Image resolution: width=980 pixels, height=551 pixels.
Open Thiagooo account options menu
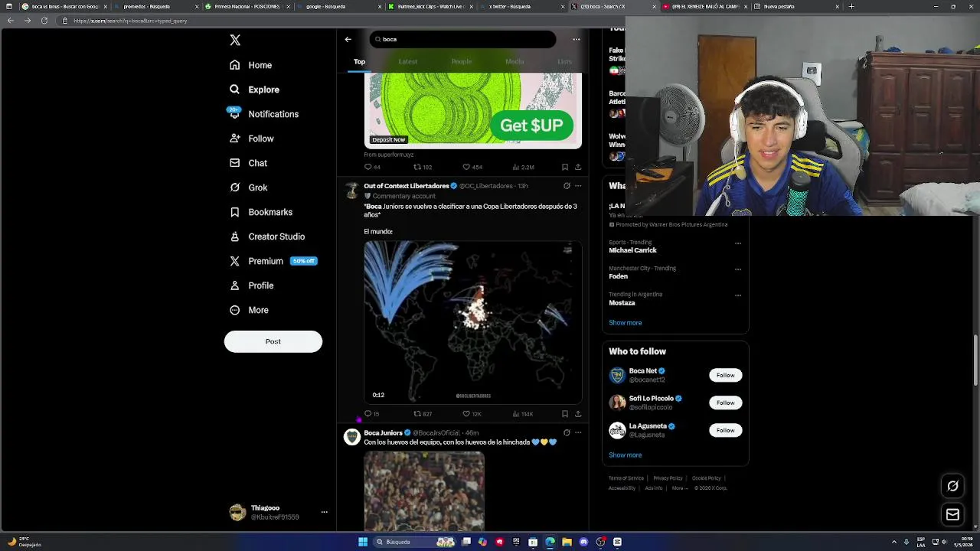point(324,512)
